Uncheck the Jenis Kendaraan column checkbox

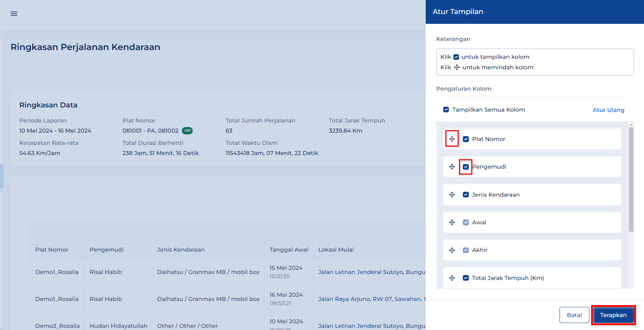(x=466, y=195)
